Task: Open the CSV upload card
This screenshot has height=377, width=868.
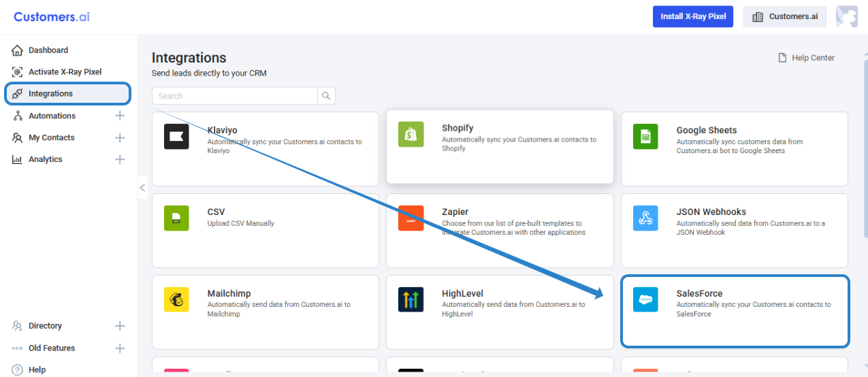Action: click(266, 231)
